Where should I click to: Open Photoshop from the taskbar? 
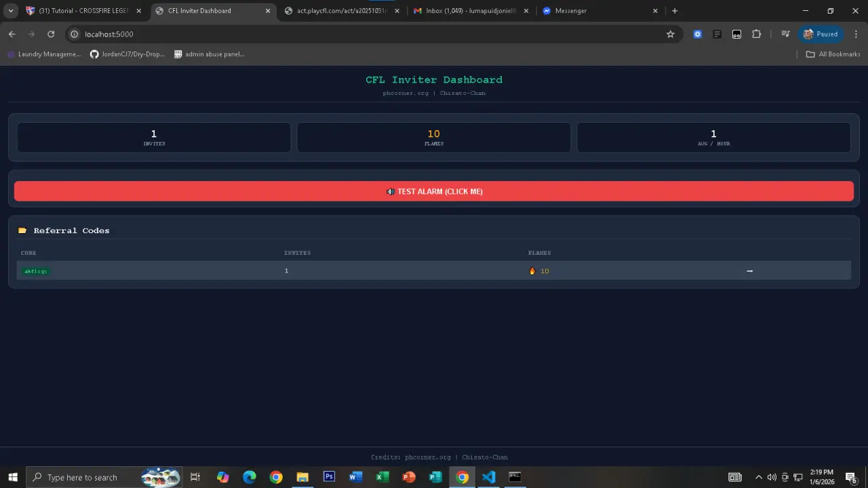[x=329, y=477]
